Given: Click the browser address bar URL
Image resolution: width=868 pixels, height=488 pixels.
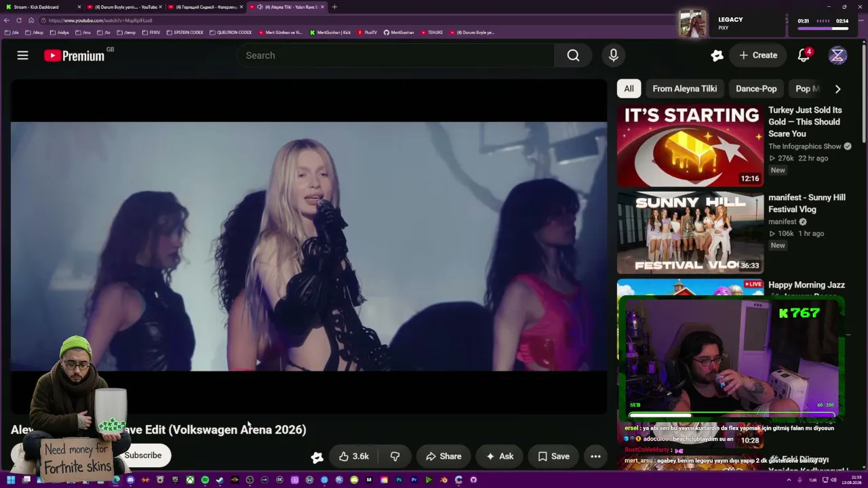Looking at the screenshot, I should 100,20.
